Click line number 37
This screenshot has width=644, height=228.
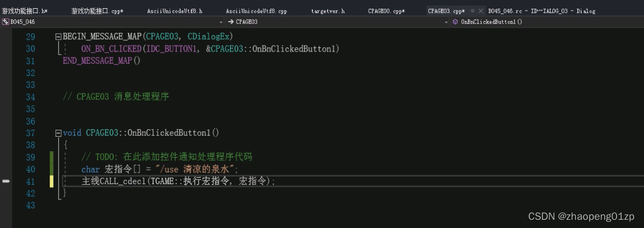point(30,133)
